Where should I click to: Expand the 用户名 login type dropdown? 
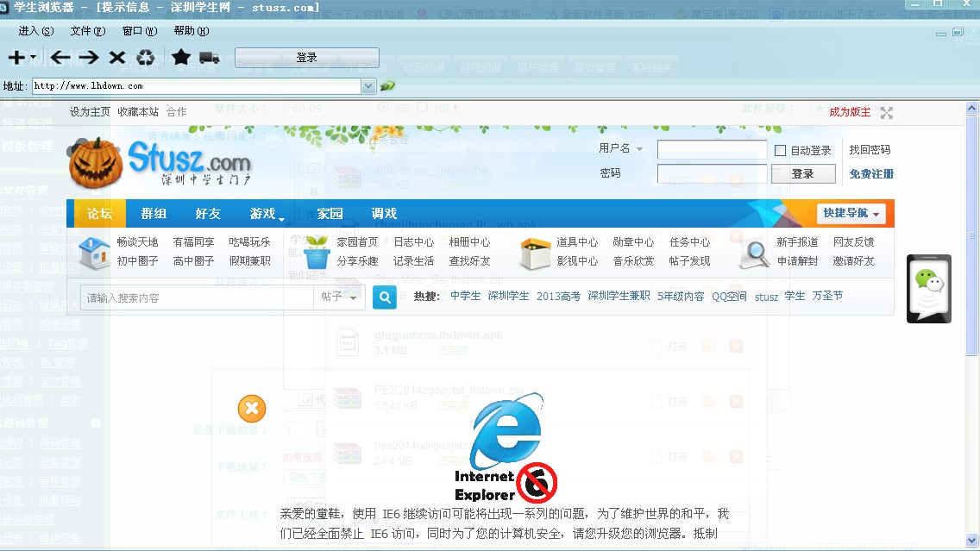(639, 148)
